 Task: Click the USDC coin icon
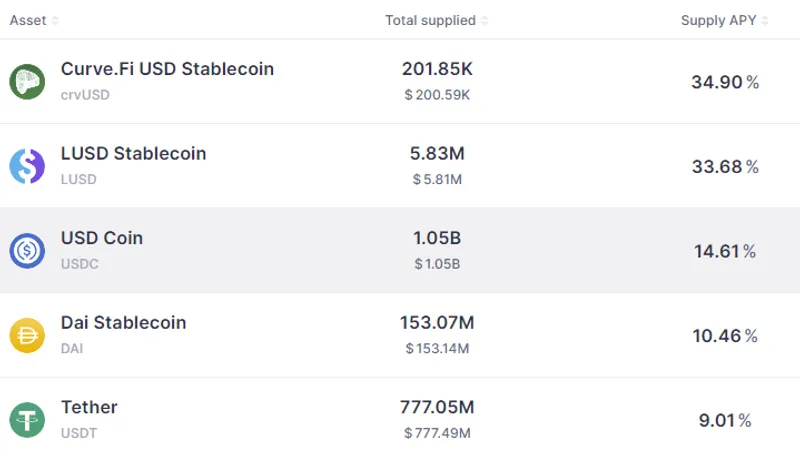[x=27, y=251]
